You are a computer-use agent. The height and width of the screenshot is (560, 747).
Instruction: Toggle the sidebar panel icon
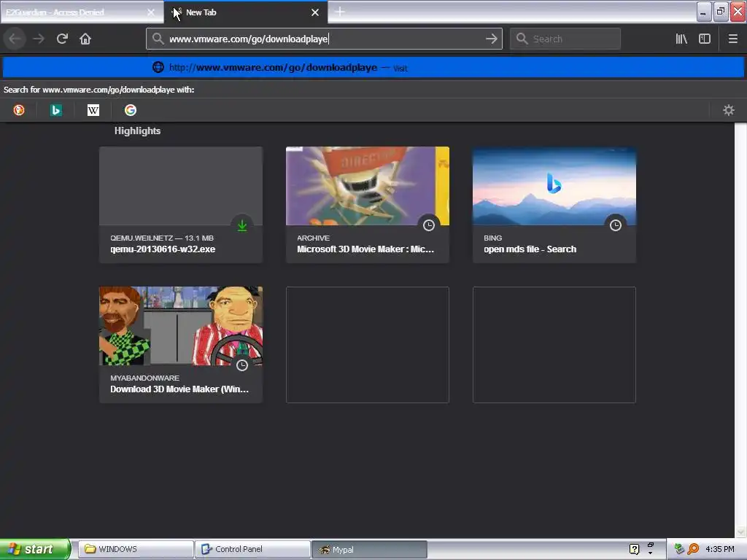[x=705, y=39]
